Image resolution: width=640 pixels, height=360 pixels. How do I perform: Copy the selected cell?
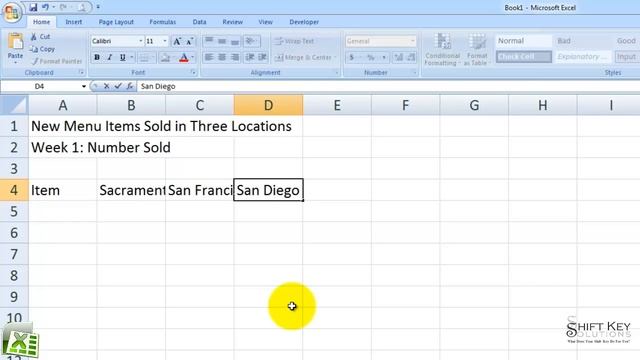pyautogui.click(x=42, y=49)
